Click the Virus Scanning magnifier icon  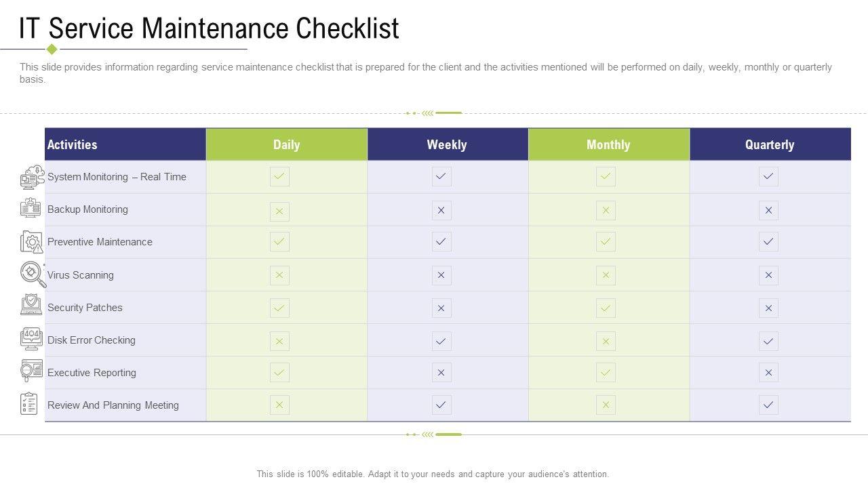pos(32,274)
